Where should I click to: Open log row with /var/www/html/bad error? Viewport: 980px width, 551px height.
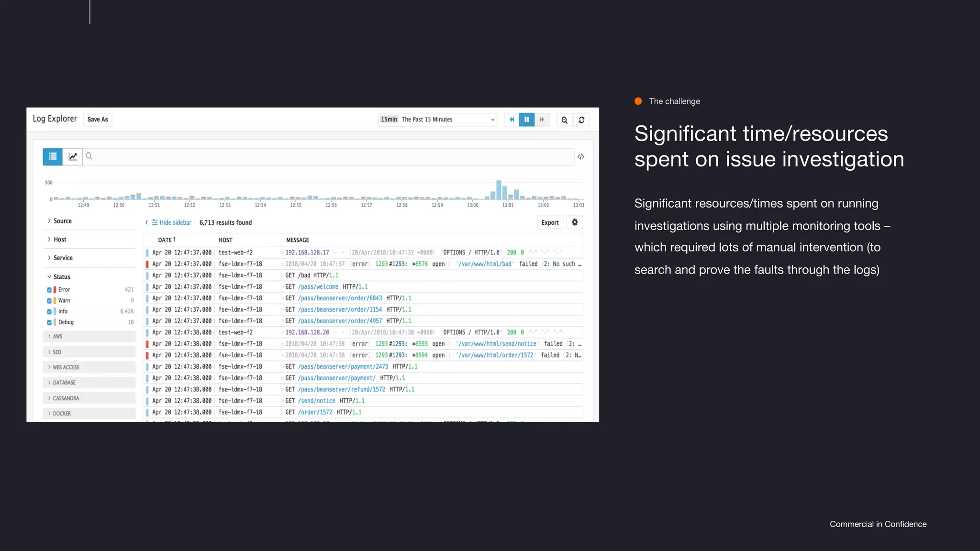(x=364, y=264)
